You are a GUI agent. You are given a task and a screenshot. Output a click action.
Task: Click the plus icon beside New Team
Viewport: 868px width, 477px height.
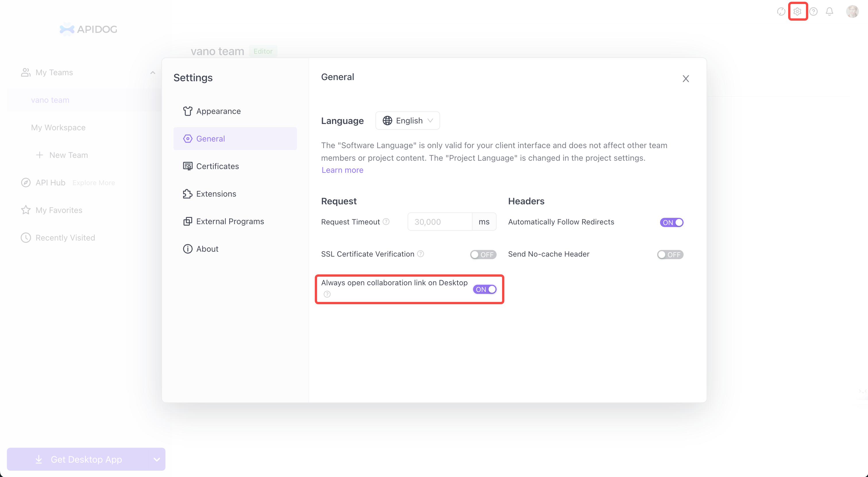coord(39,155)
